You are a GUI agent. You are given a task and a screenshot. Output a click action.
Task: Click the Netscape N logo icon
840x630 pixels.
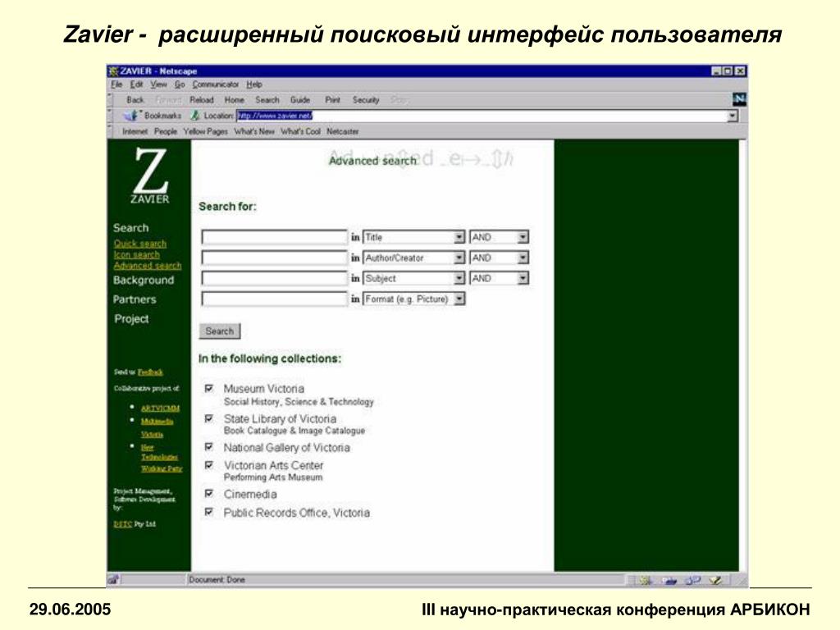(x=739, y=99)
